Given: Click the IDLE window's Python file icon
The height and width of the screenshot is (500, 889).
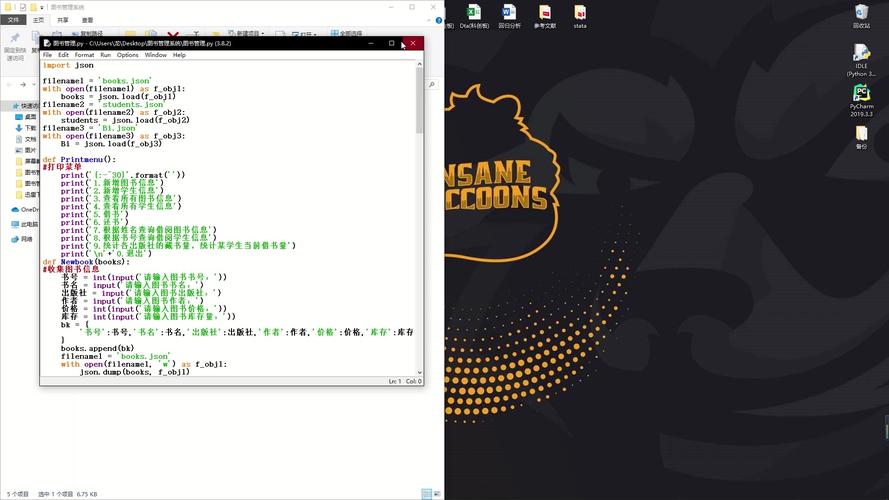Looking at the screenshot, I should (47, 43).
